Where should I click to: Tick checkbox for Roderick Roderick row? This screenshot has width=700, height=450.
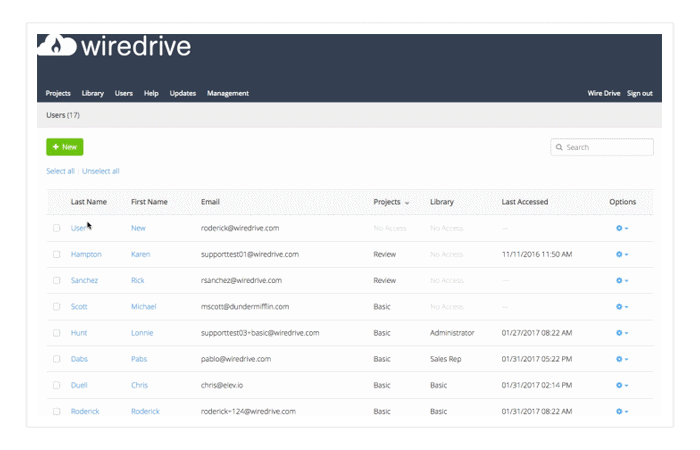pos(56,411)
